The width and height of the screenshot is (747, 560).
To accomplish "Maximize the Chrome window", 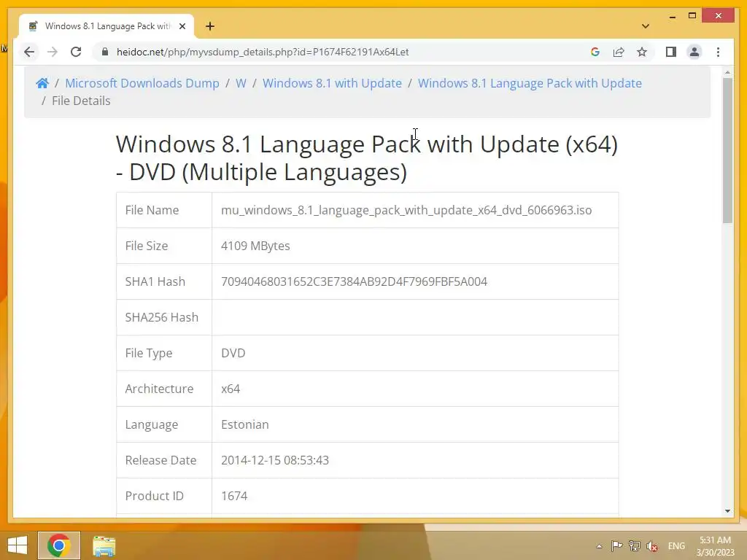I will [x=692, y=16].
